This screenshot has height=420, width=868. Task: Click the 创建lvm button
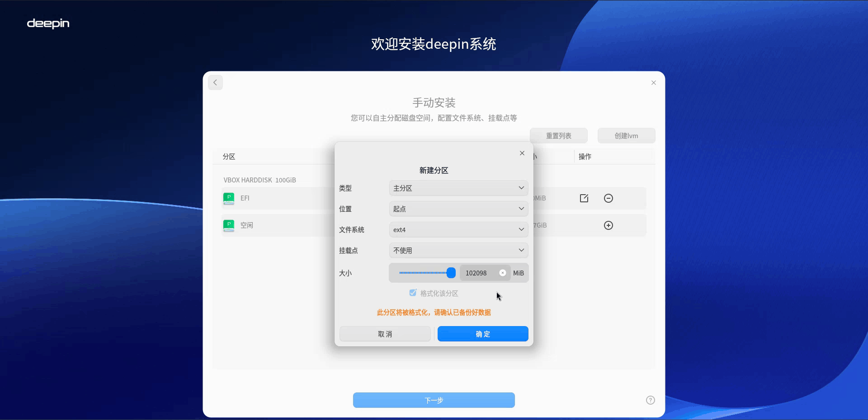(627, 135)
